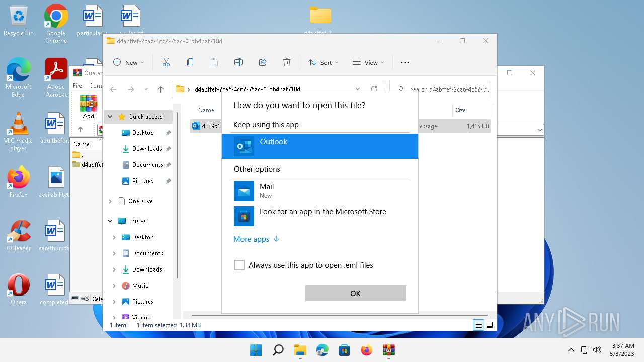Image resolution: width=644 pixels, height=362 pixels.
Task: Go forward using the Explorer forward arrow
Action: (131, 89)
